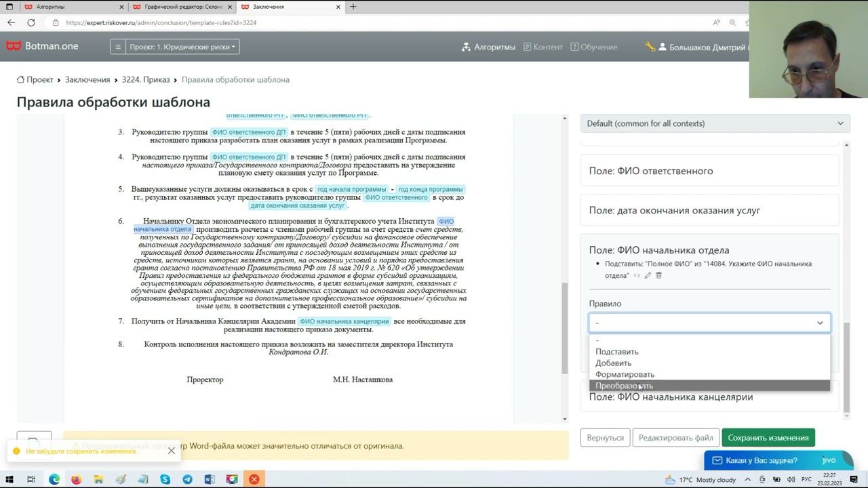The width and height of the screenshot is (868, 488).
Task: Select the empty dash option in the rule list
Action: point(709,340)
